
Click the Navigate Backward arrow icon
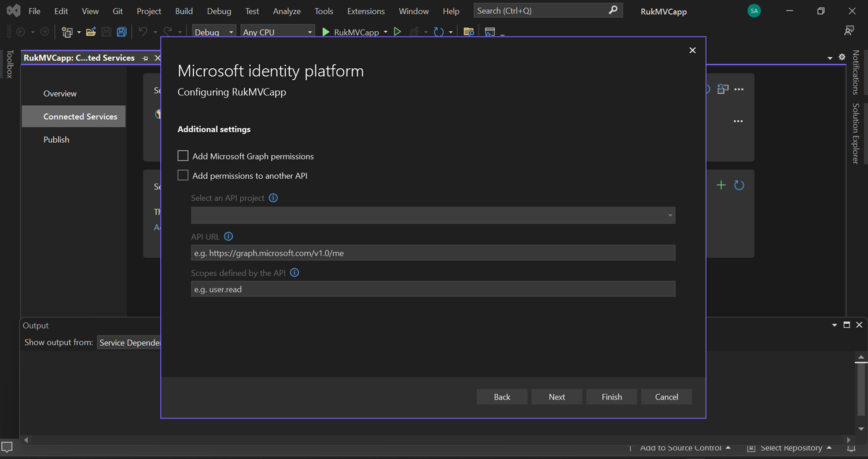coord(21,32)
